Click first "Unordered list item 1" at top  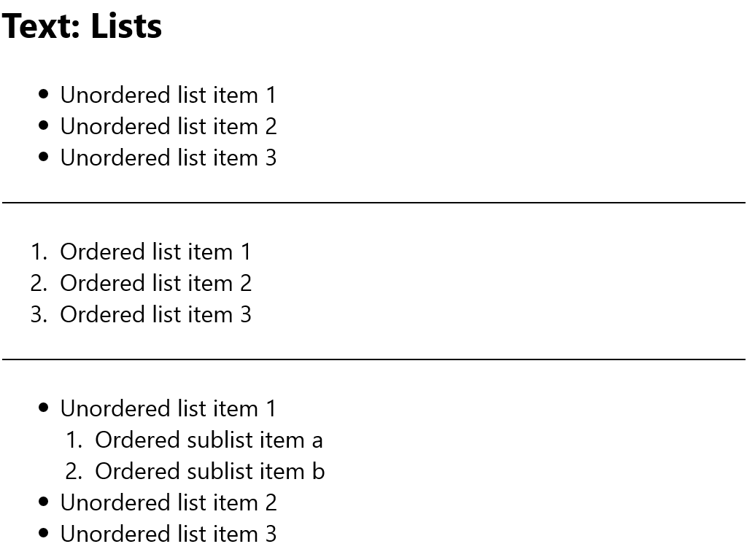pos(169,95)
